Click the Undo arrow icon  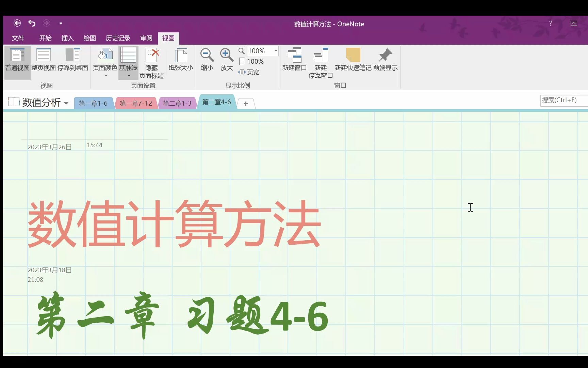coord(32,23)
